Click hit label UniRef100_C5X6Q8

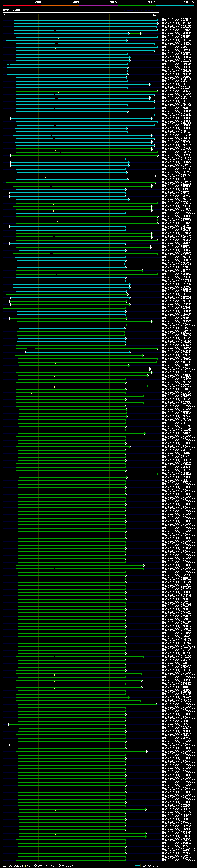pyautogui.click(x=177, y=149)
